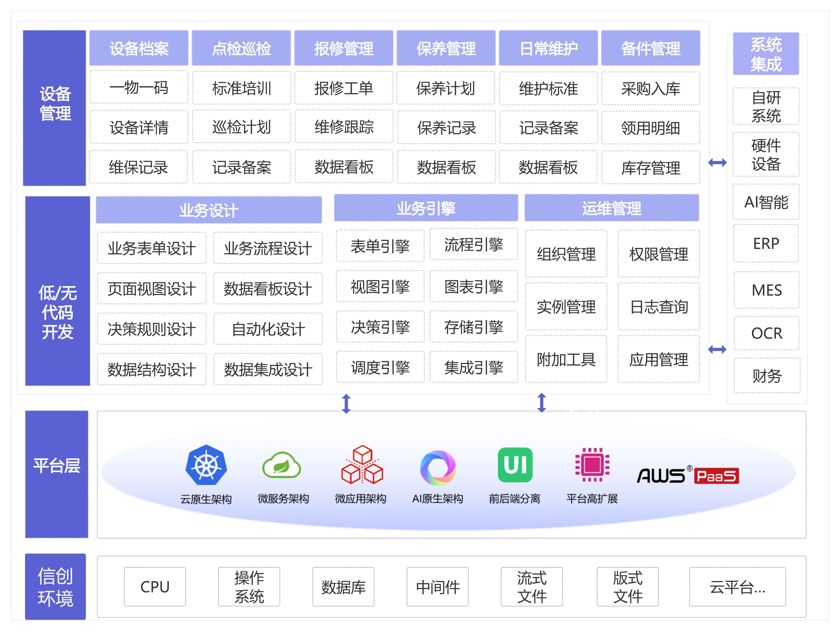This screenshot has width=840, height=643.
Task: Click the red cubes micro-app architecture icon
Action: (x=361, y=465)
